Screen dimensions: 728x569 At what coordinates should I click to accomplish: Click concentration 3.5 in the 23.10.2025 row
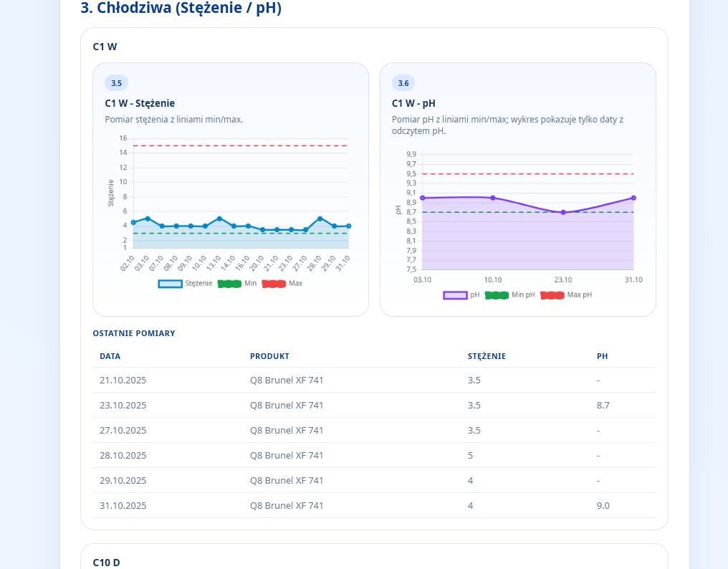[x=474, y=406]
